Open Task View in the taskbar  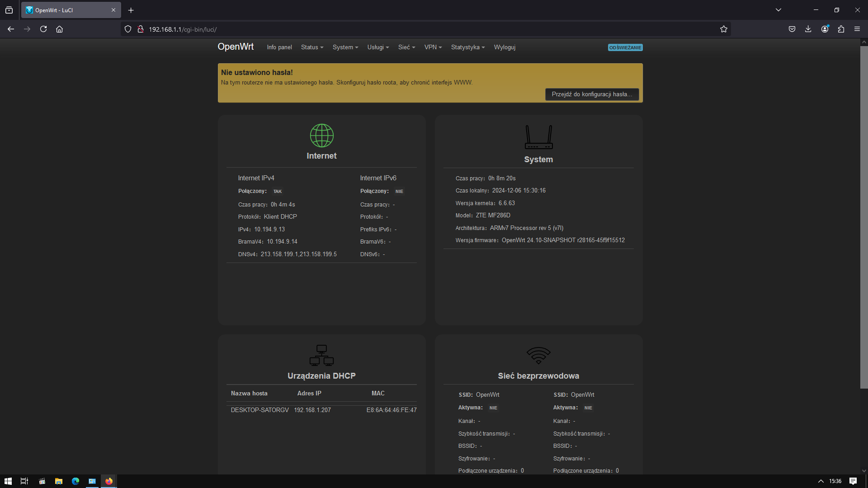tap(24, 481)
